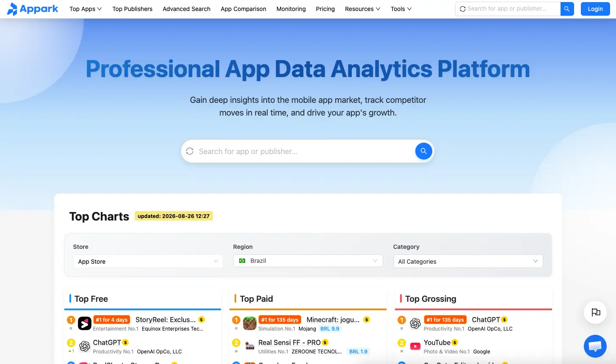The image size is (616, 364).
Task: Open ChatGPT link in Top Grossing list
Action: (x=486, y=320)
